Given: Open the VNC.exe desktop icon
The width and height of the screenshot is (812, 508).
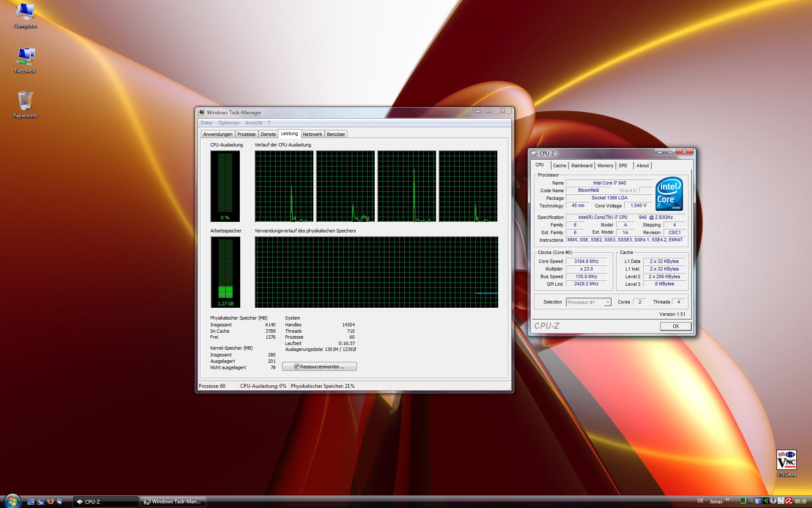Looking at the screenshot, I should click(x=786, y=460).
